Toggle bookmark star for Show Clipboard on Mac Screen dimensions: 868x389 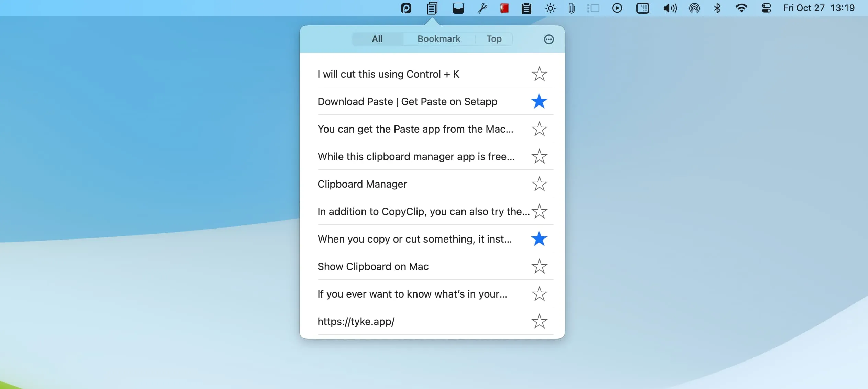[x=539, y=266]
